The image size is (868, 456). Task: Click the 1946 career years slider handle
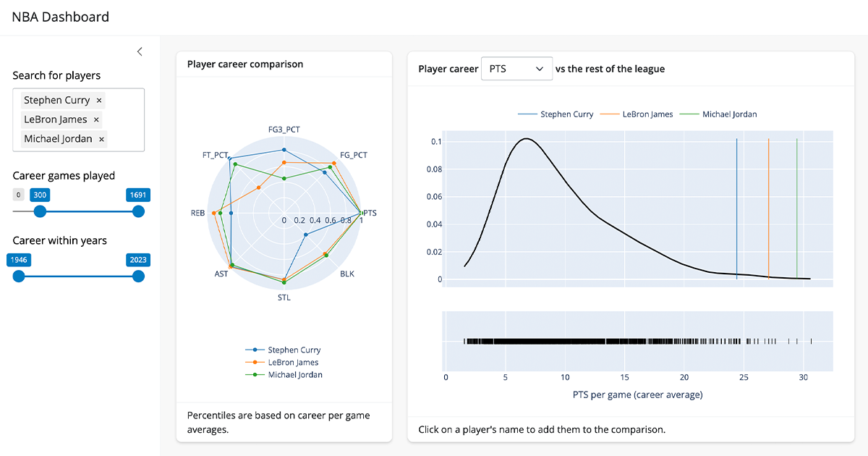(19, 276)
